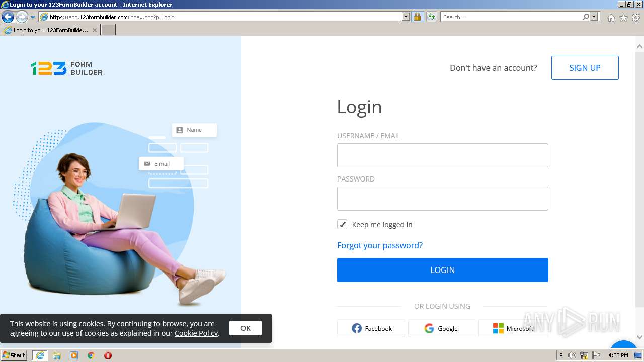Image resolution: width=644 pixels, height=362 pixels.
Task: Click the Password input field
Action: 442,199
